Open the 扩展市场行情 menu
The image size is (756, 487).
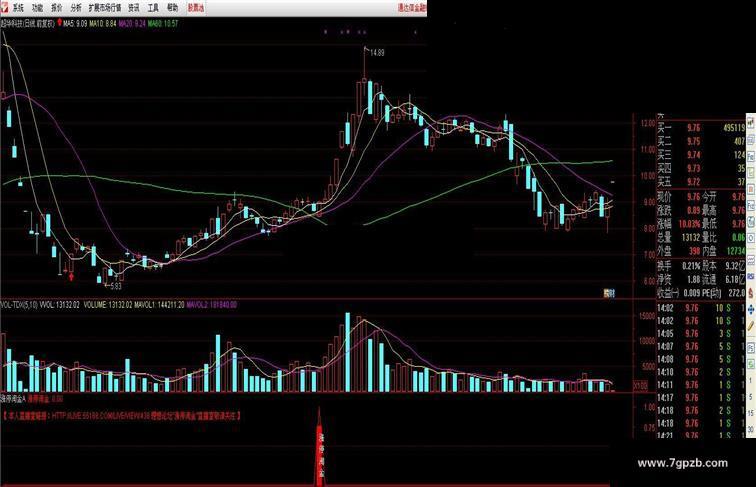coord(105,8)
